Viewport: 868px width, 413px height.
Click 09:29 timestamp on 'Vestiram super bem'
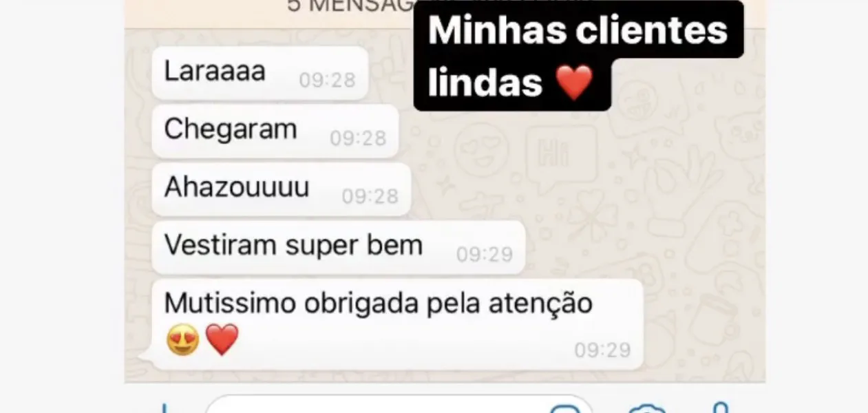coord(485,255)
